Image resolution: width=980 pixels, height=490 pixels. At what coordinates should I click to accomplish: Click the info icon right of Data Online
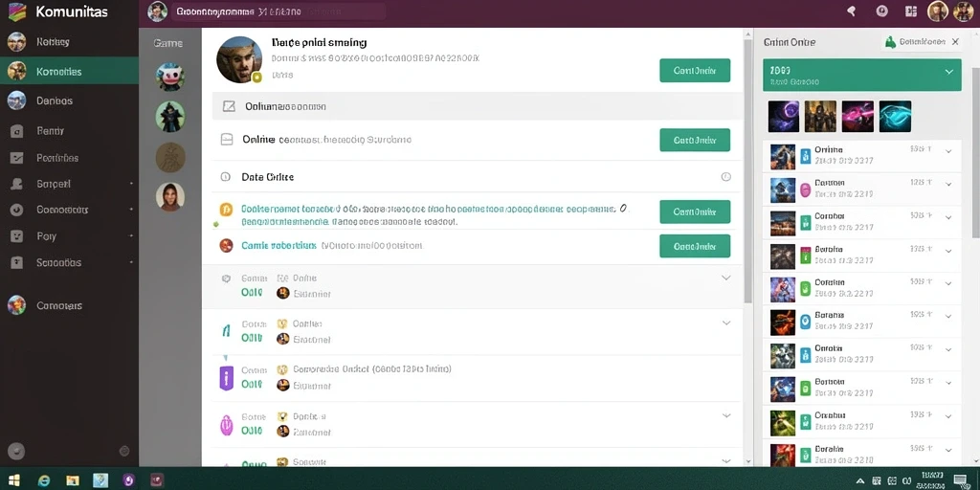coord(725,177)
